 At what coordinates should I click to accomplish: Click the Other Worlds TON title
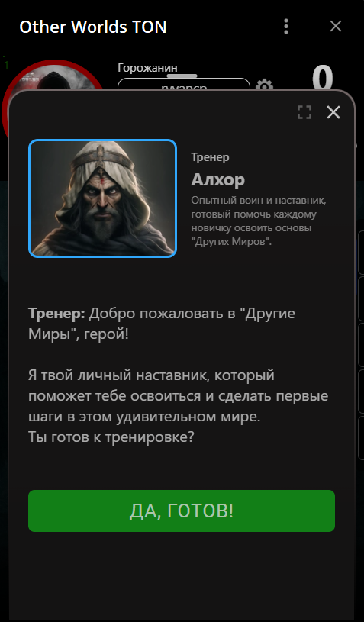93,27
